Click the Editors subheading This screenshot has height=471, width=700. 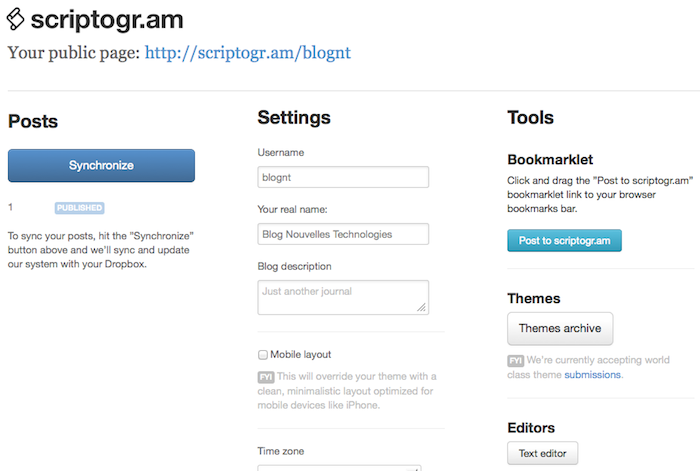click(x=531, y=428)
